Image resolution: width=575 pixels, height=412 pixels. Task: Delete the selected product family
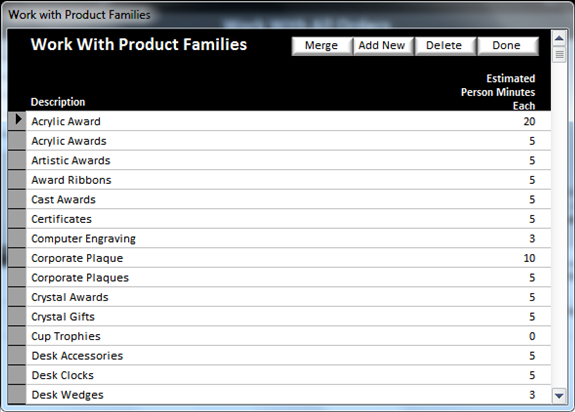pos(445,46)
